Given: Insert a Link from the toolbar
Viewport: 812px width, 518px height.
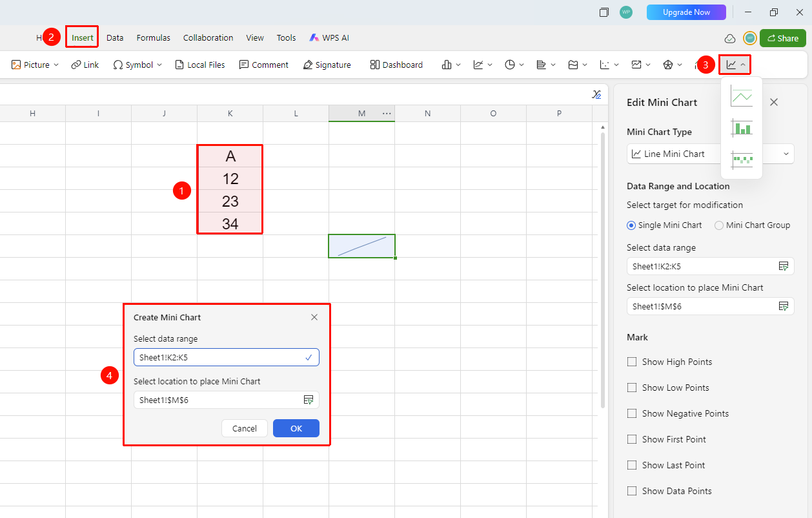Looking at the screenshot, I should (x=85, y=65).
